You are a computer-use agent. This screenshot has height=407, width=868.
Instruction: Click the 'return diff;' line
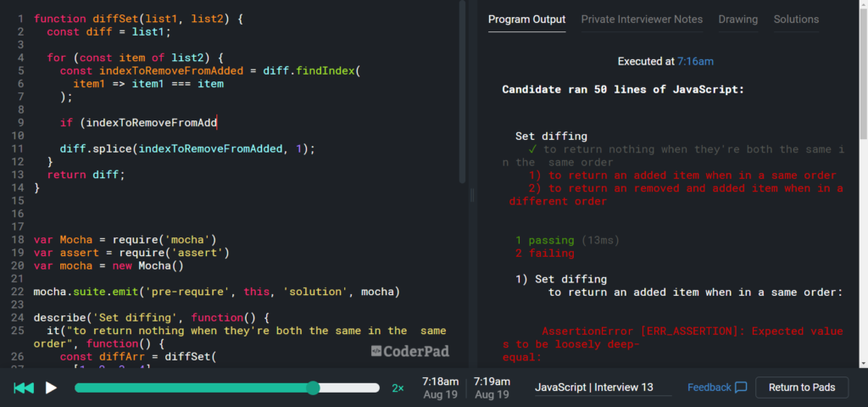[x=86, y=175]
